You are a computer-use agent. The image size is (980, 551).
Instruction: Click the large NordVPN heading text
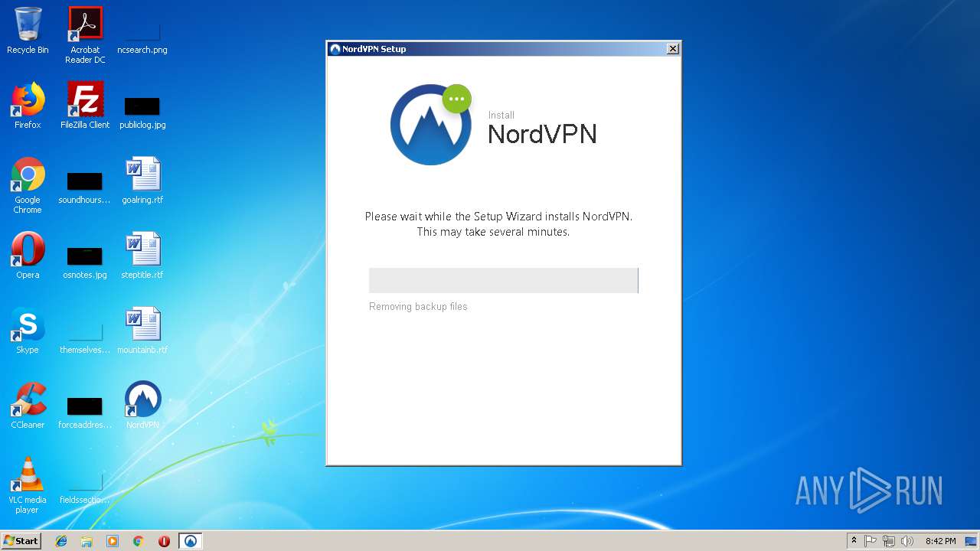tap(542, 134)
